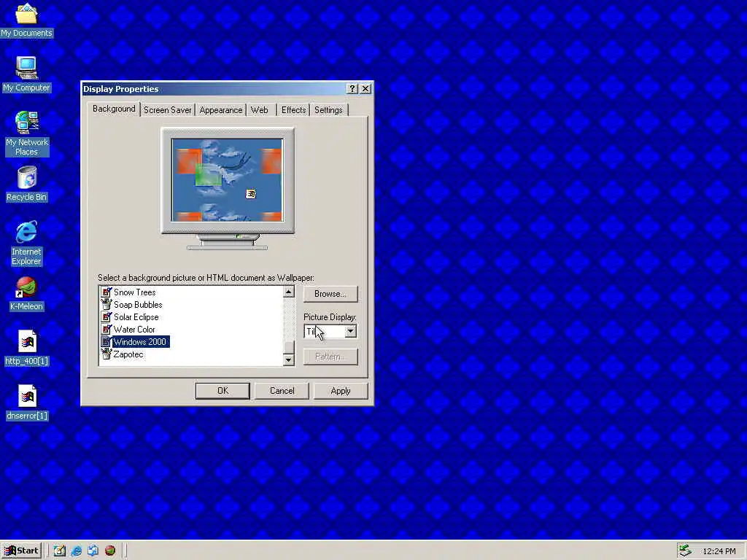Image resolution: width=747 pixels, height=560 pixels.
Task: Click Browse button for wallpaper
Action: point(330,294)
